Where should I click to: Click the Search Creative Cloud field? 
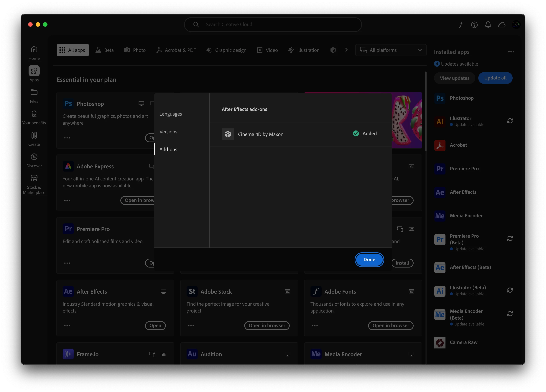click(x=273, y=24)
